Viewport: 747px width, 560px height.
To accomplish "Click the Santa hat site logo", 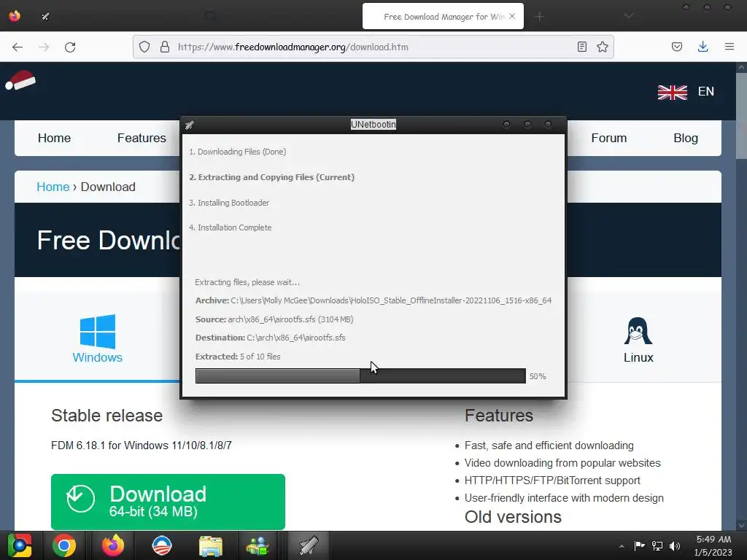I will [20, 80].
